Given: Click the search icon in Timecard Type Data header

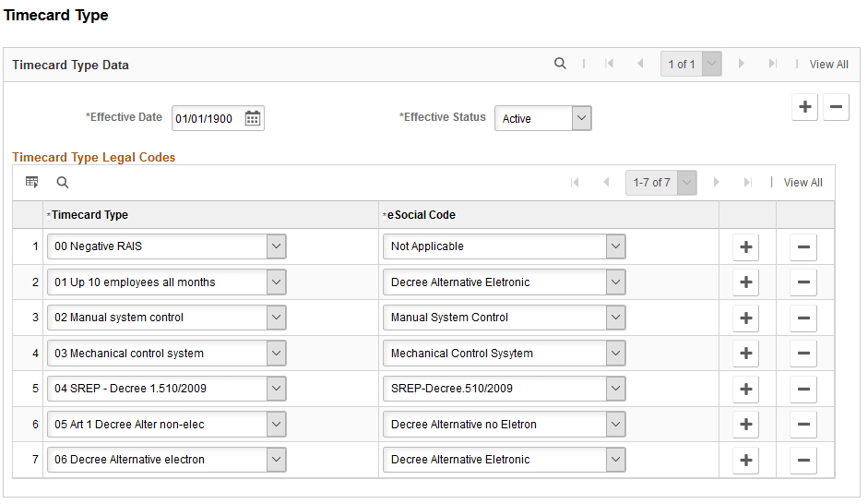Looking at the screenshot, I should tap(560, 64).
